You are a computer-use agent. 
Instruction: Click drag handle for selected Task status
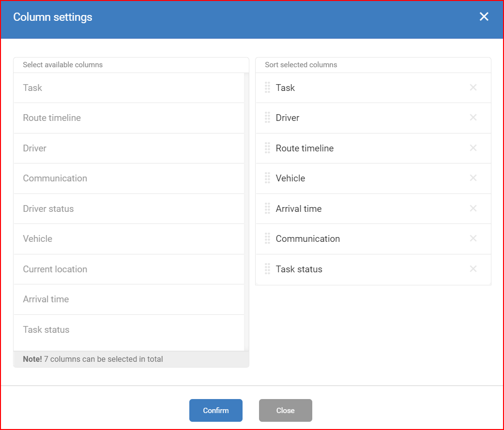(267, 269)
